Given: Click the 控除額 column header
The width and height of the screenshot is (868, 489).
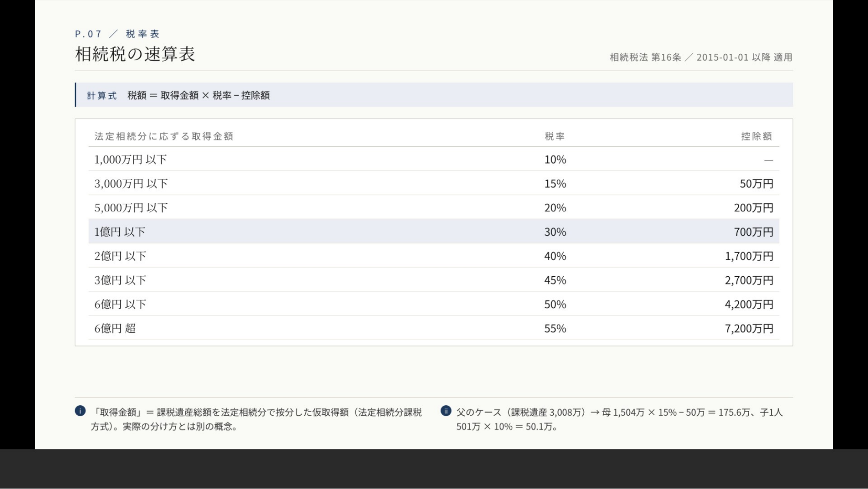Looking at the screenshot, I should tap(757, 136).
